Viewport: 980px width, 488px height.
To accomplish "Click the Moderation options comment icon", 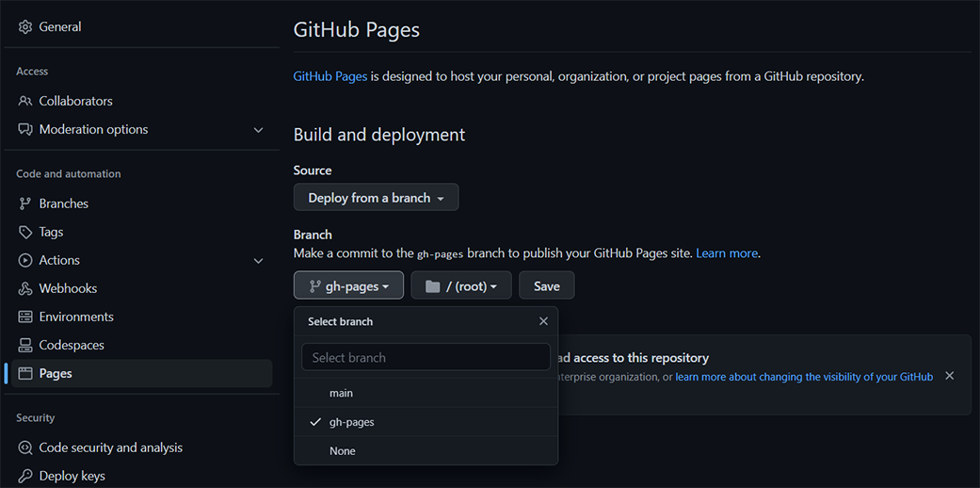I will coord(25,129).
